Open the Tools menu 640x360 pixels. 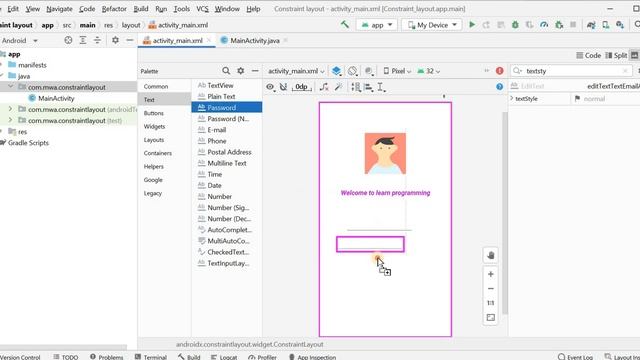[182, 9]
